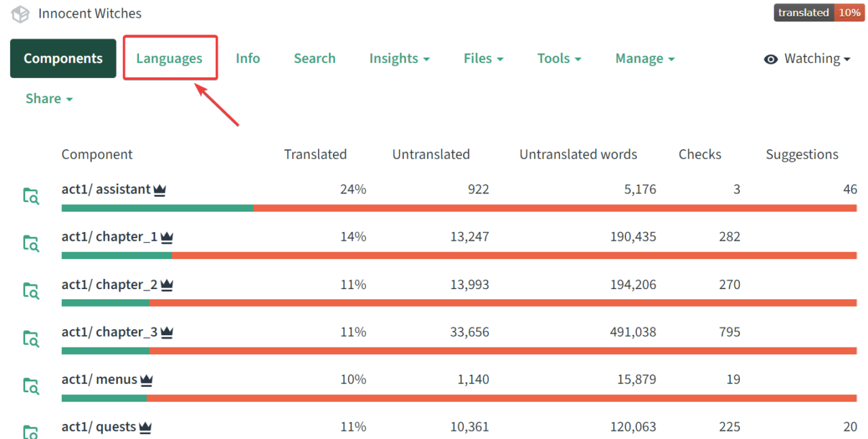Click the translated 10% badge
Image resolution: width=868 pixels, height=439 pixels.
click(820, 13)
